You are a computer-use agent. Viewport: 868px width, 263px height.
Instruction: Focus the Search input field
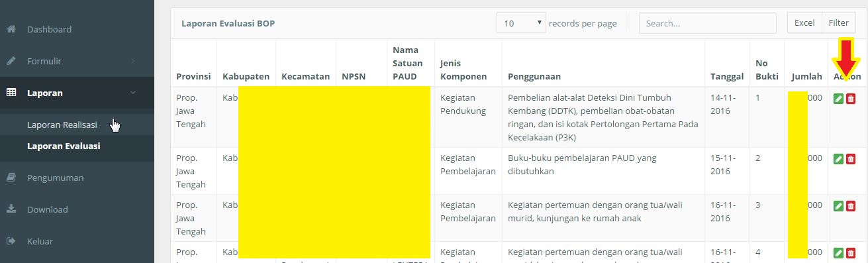coord(707,23)
